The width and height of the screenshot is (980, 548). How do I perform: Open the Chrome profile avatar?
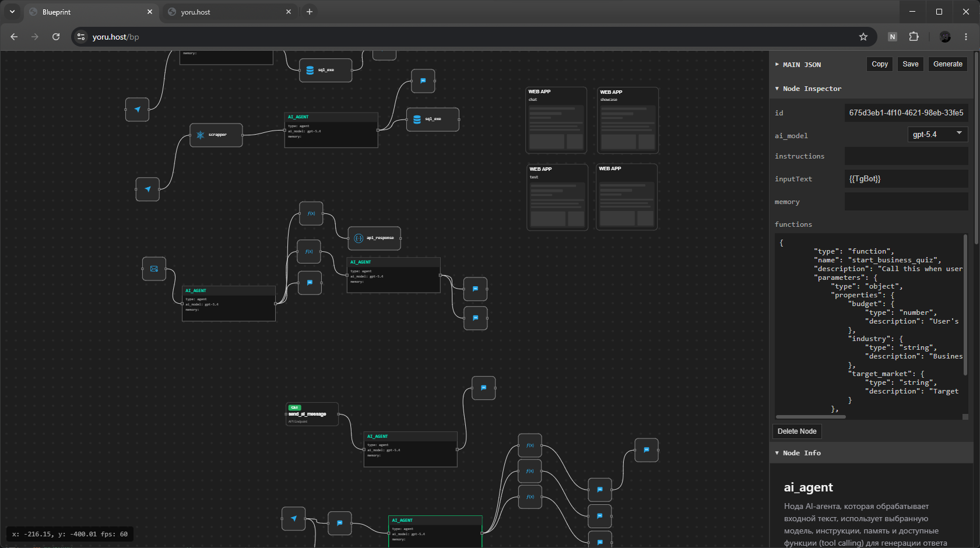click(x=945, y=37)
